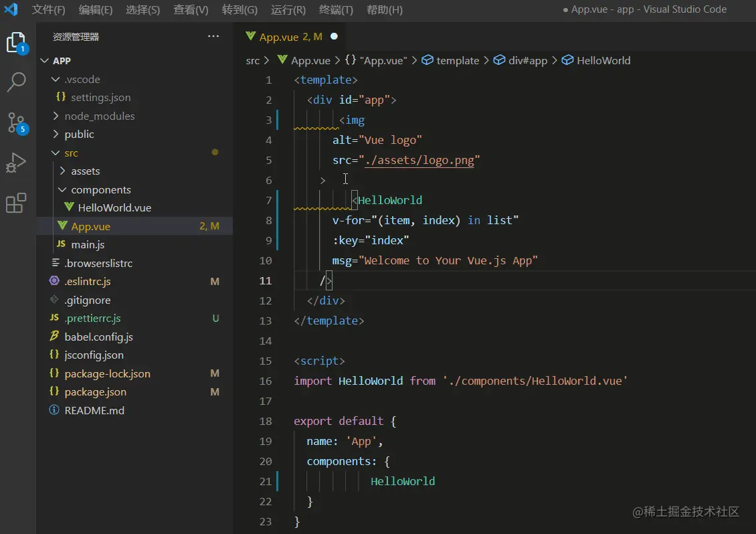
Task: Click the 资源管理器 panel title
Action: tap(76, 37)
